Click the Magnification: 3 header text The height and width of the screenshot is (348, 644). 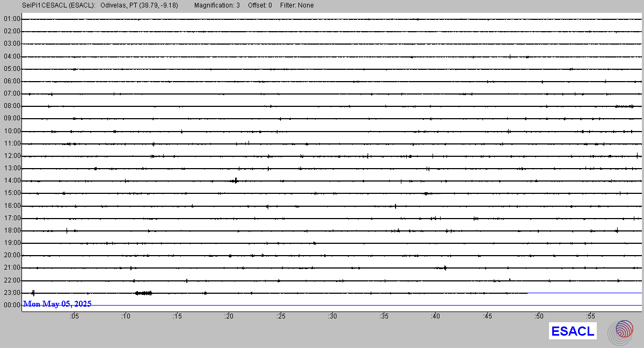[217, 5]
